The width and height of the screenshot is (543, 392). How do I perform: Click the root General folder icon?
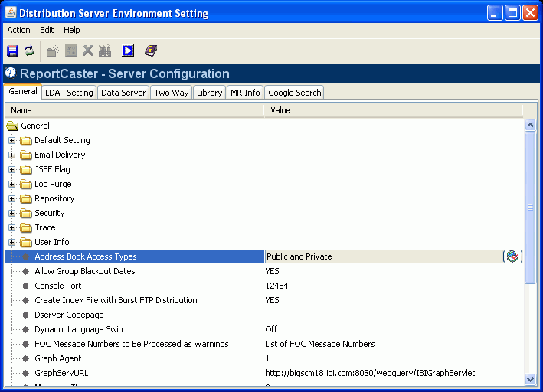(x=12, y=126)
